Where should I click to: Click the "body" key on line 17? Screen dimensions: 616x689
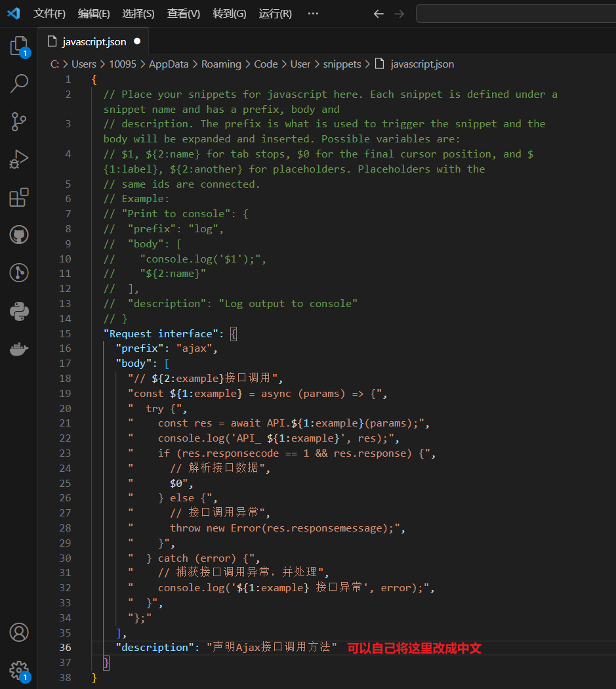click(134, 363)
